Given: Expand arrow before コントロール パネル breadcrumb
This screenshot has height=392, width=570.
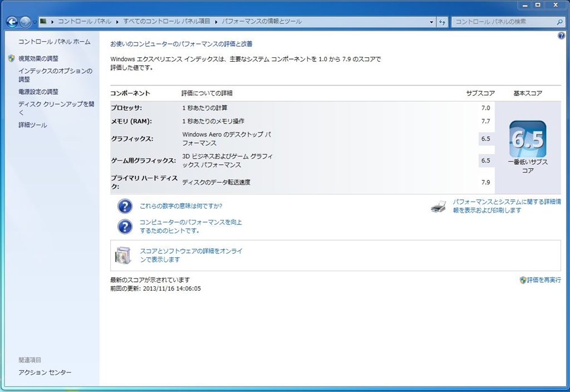Looking at the screenshot, I should tap(52, 22).
